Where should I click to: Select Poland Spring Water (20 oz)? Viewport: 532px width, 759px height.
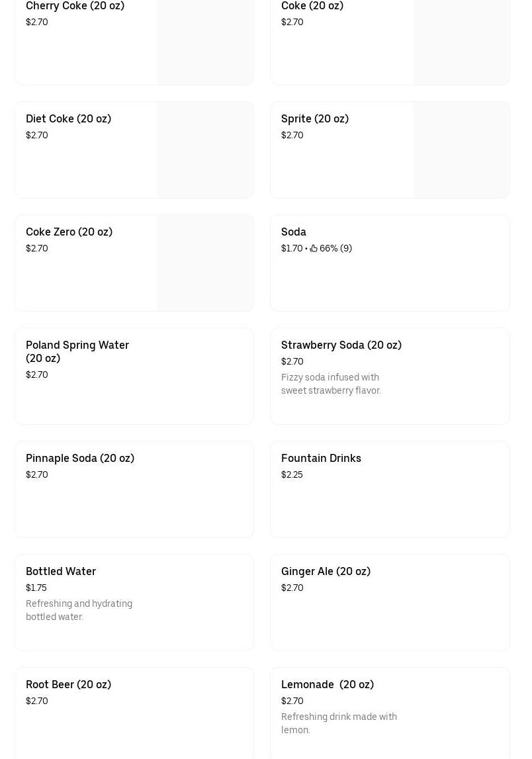pos(77,351)
